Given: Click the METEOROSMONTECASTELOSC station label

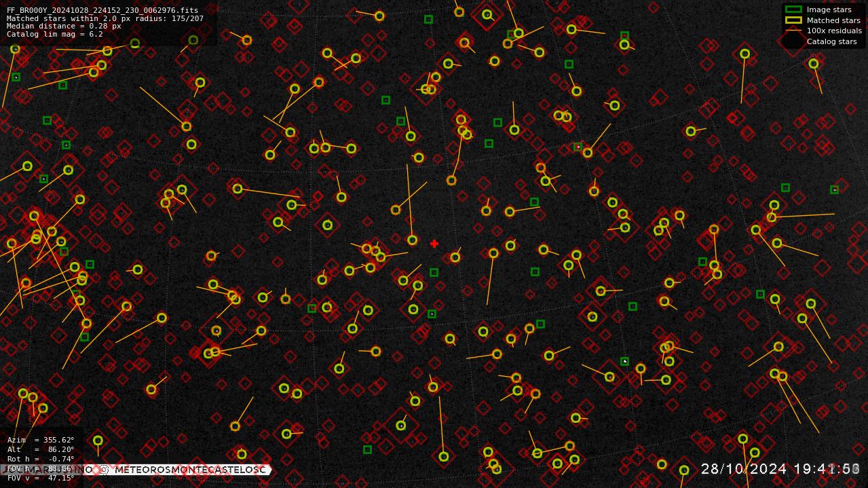Looking at the screenshot, I should tap(190, 470).
